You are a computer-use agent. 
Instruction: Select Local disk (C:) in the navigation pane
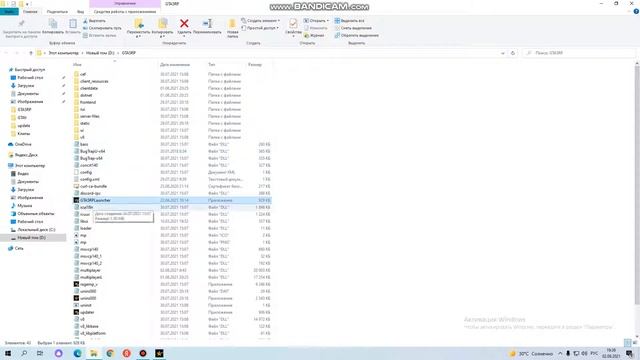tap(36, 230)
